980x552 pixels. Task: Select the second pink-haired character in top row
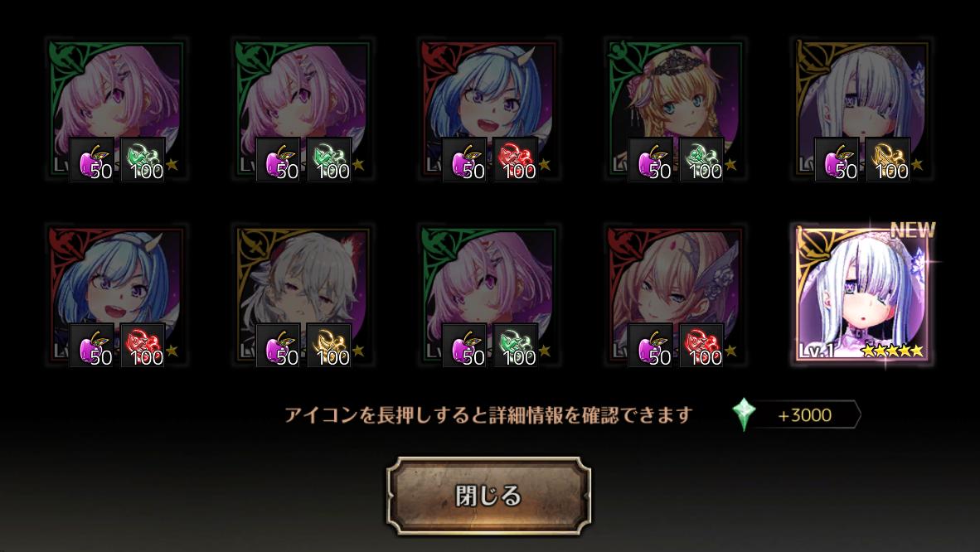[x=303, y=109]
